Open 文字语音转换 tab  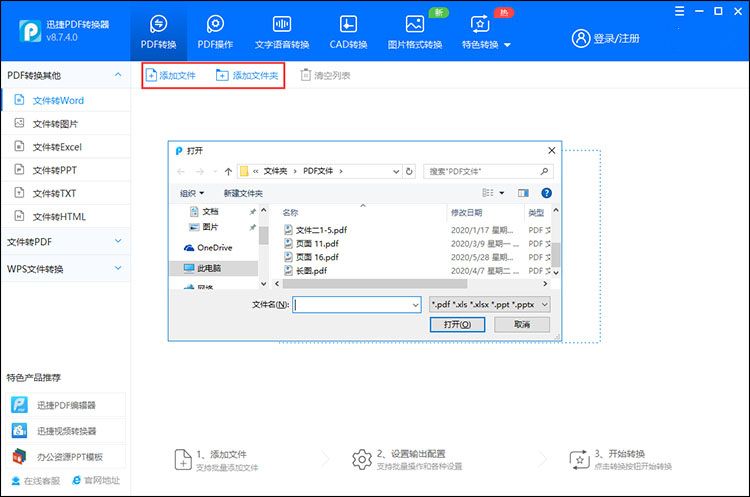[x=282, y=33]
